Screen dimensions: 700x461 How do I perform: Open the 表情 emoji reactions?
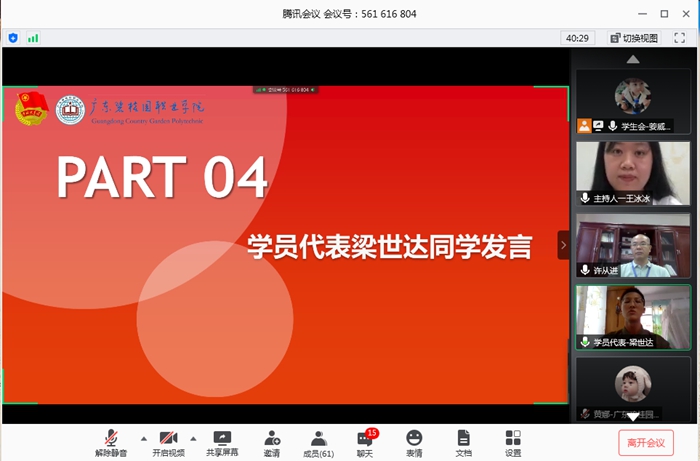click(x=414, y=443)
